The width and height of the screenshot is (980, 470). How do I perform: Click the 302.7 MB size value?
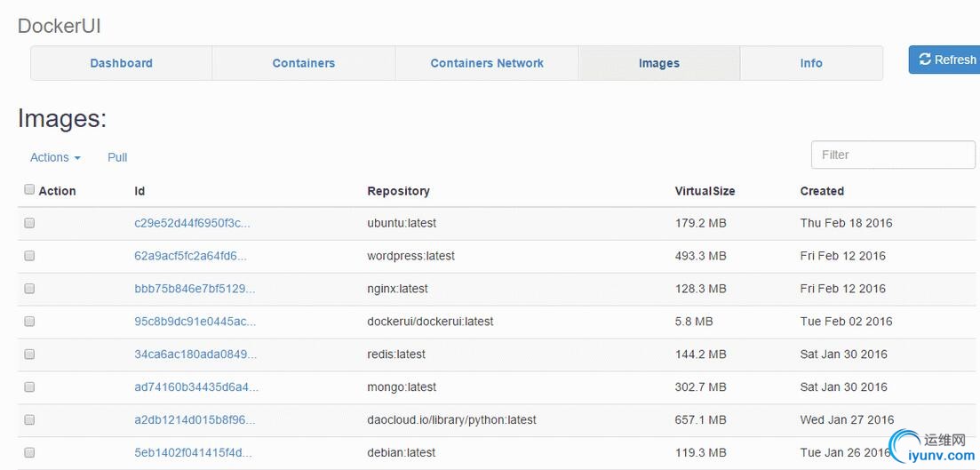tap(701, 386)
